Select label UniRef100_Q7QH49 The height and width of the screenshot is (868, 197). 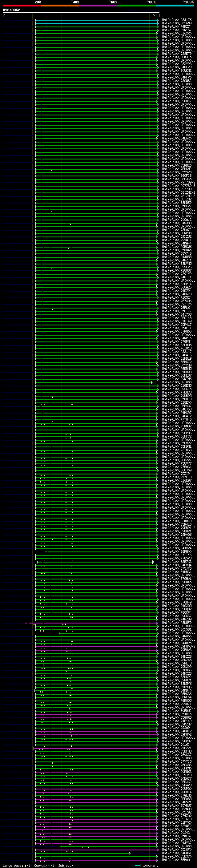177,603
